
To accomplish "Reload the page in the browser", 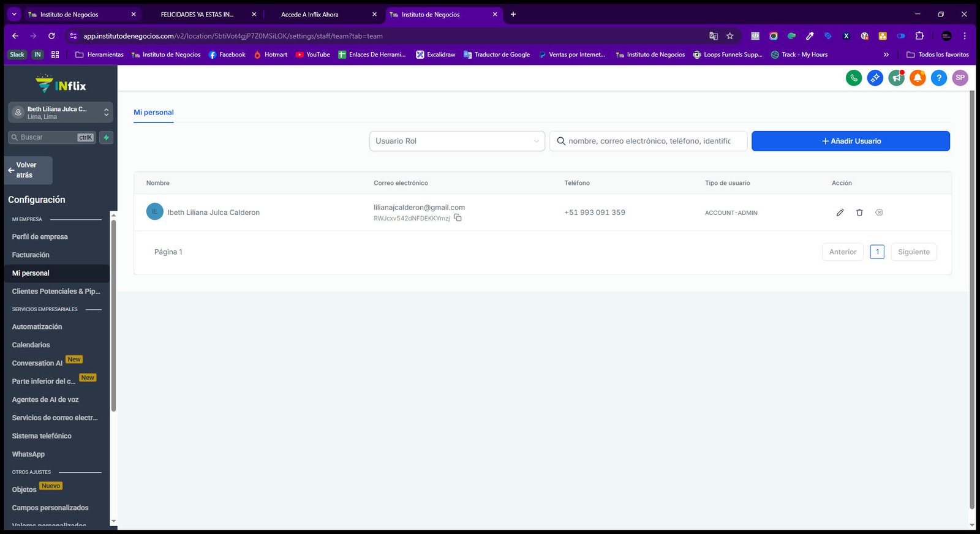I will [x=51, y=36].
